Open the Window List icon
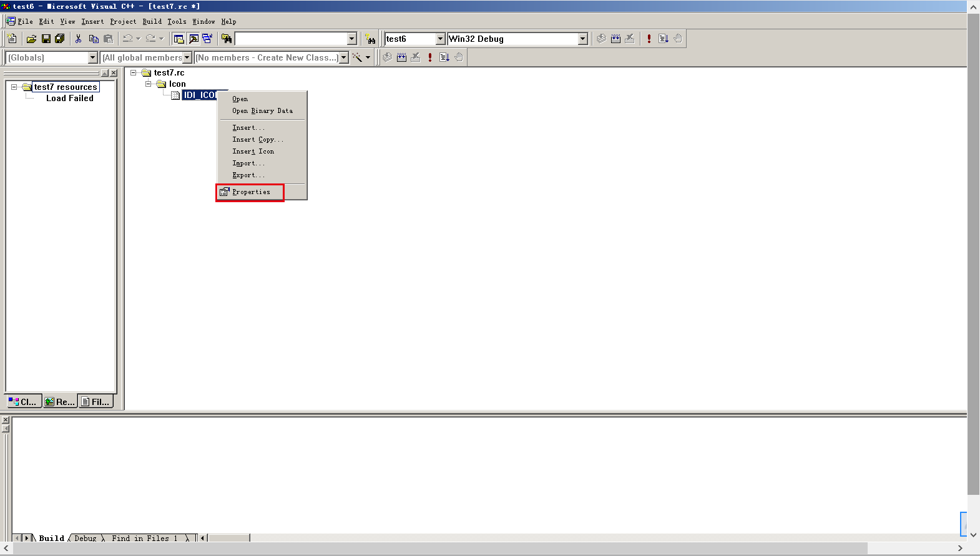Image resolution: width=980 pixels, height=556 pixels. click(x=207, y=39)
